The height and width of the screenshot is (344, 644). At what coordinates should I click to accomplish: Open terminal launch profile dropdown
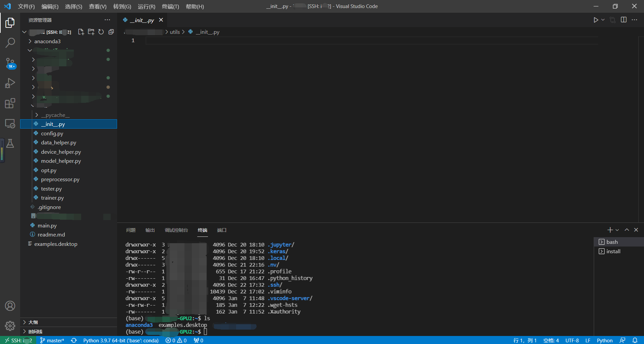point(617,230)
